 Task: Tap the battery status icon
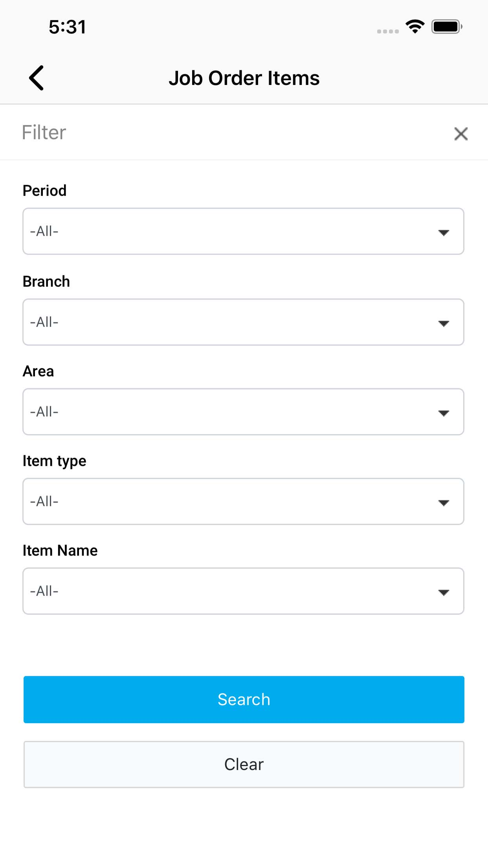point(447,27)
